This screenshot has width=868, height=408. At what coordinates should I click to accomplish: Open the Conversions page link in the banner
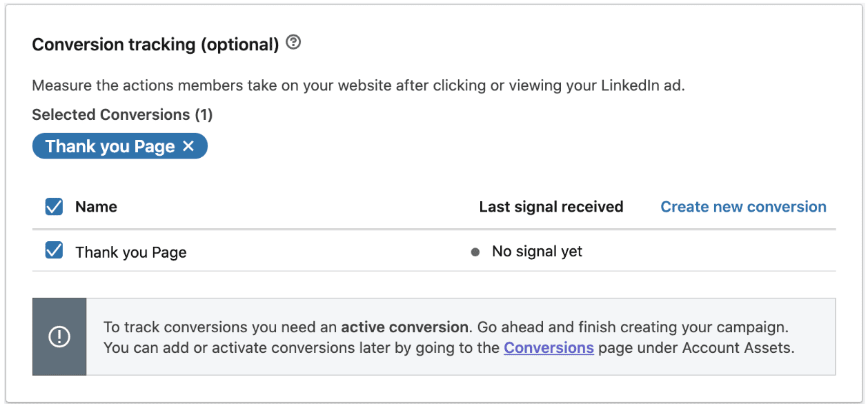[549, 348]
